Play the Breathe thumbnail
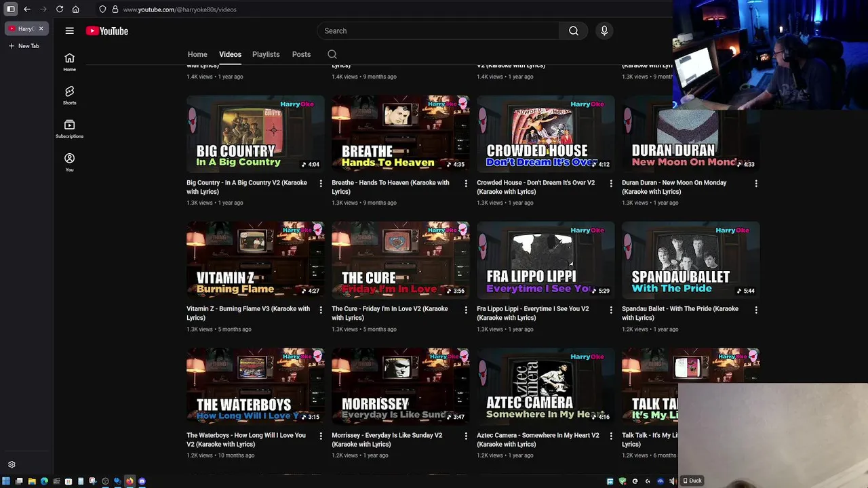The width and height of the screenshot is (868, 488). [401, 134]
